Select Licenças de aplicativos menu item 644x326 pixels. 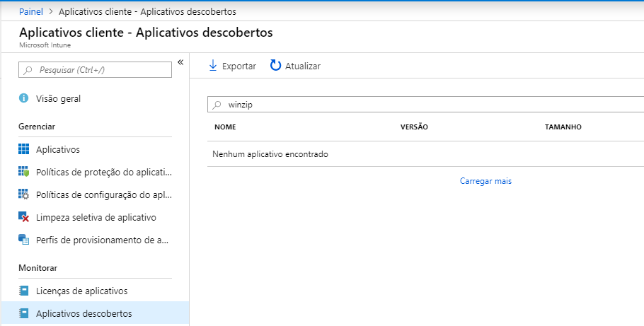pyautogui.click(x=81, y=291)
